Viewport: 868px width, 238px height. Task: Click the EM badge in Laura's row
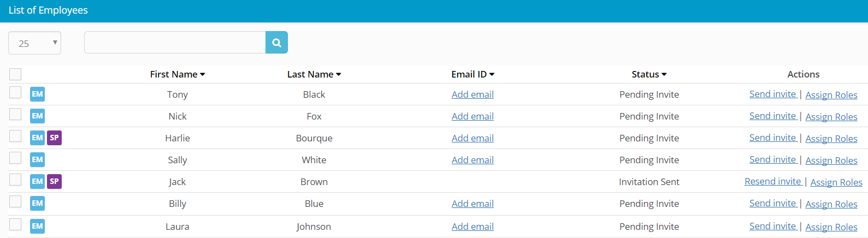(37, 226)
